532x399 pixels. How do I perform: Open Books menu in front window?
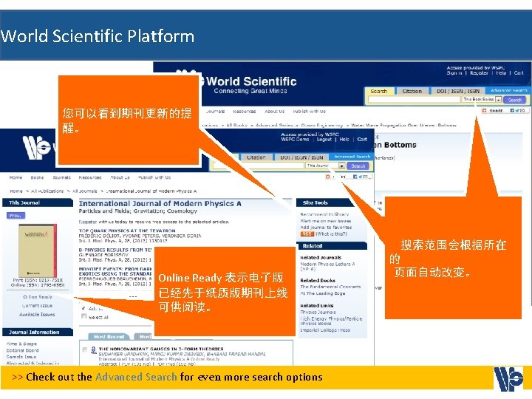click(38, 177)
